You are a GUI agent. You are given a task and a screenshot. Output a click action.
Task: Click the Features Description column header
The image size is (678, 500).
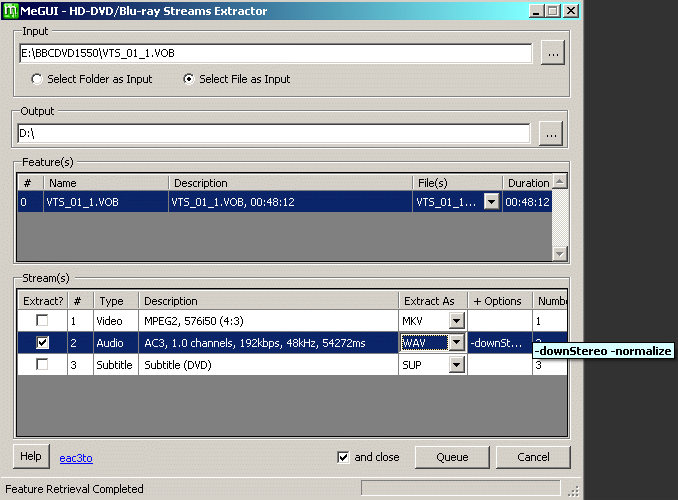point(290,183)
